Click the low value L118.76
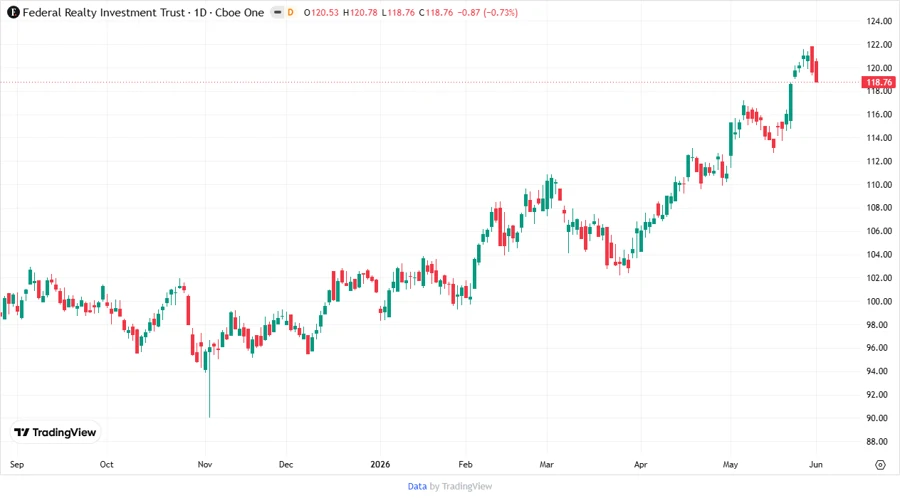This screenshot has height=498, width=900. point(398,13)
